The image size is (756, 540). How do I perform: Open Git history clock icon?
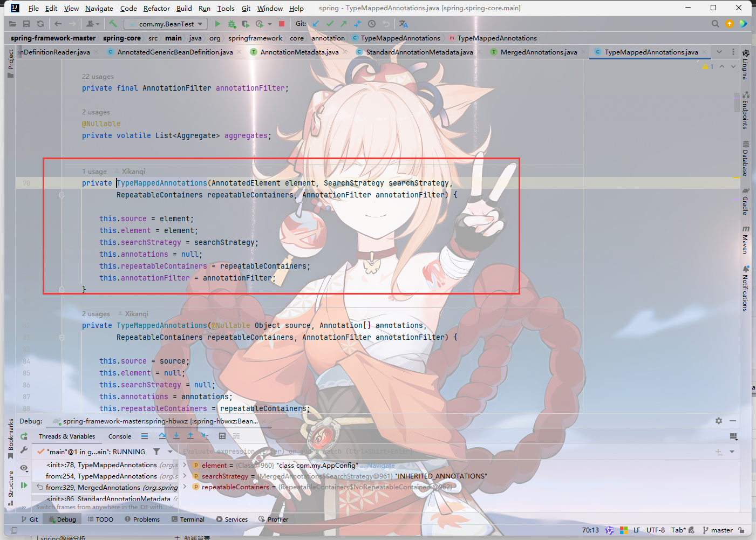[x=372, y=24]
